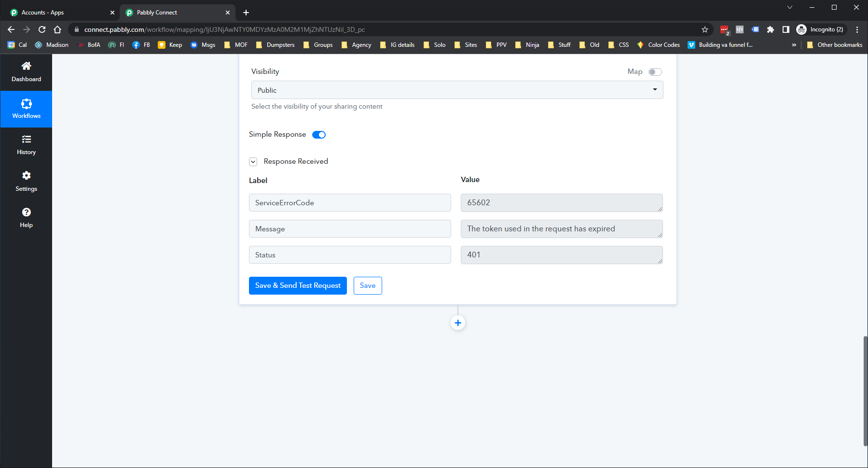Expand the Dumpsters bookmarks folder
This screenshot has width=868, height=468.
coord(275,45)
